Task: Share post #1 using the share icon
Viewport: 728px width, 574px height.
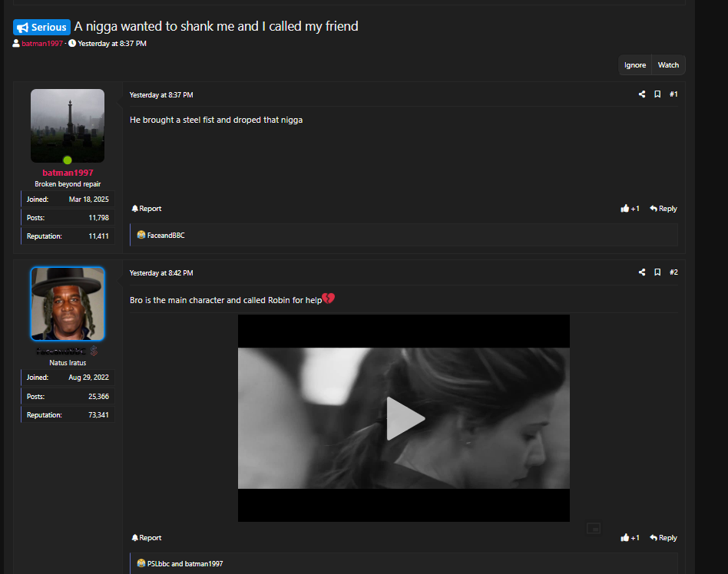Action: coord(642,94)
